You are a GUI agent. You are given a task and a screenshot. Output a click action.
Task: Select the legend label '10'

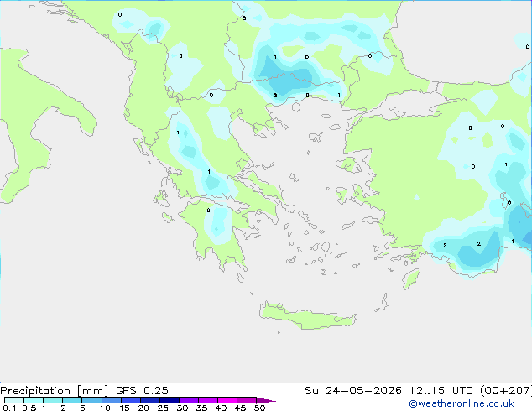coord(105,408)
